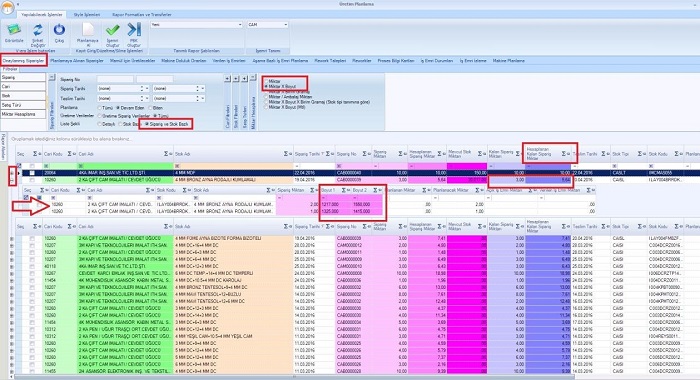Open first Teslim Tarihi date dropdown
The image size is (700, 380).
click(x=147, y=98)
